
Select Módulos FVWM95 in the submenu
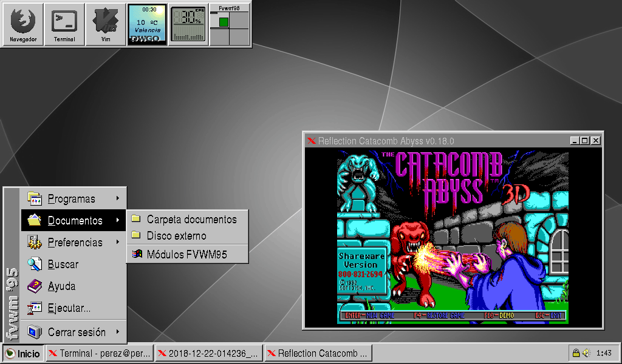187,254
